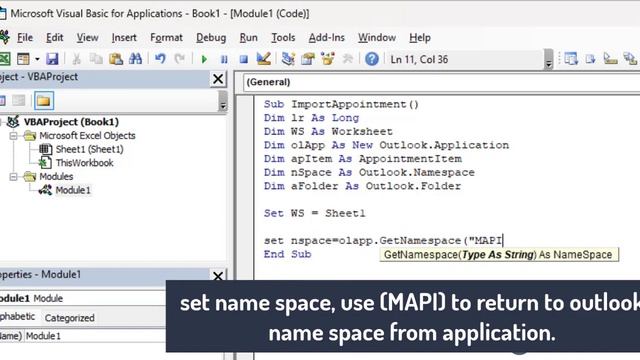640x360 pixels.
Task: Open the Edit menu
Action: (x=55, y=38)
